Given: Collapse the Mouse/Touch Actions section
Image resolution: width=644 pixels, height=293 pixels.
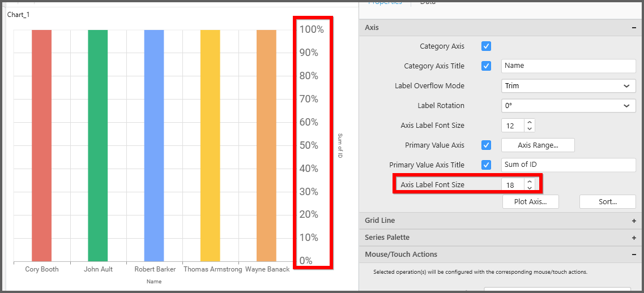Looking at the screenshot, I should pyautogui.click(x=634, y=255).
